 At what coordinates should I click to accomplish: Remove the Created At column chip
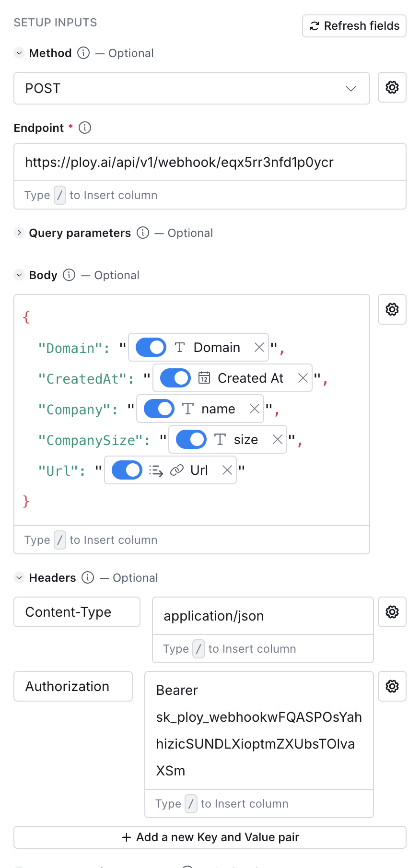pyautogui.click(x=303, y=378)
